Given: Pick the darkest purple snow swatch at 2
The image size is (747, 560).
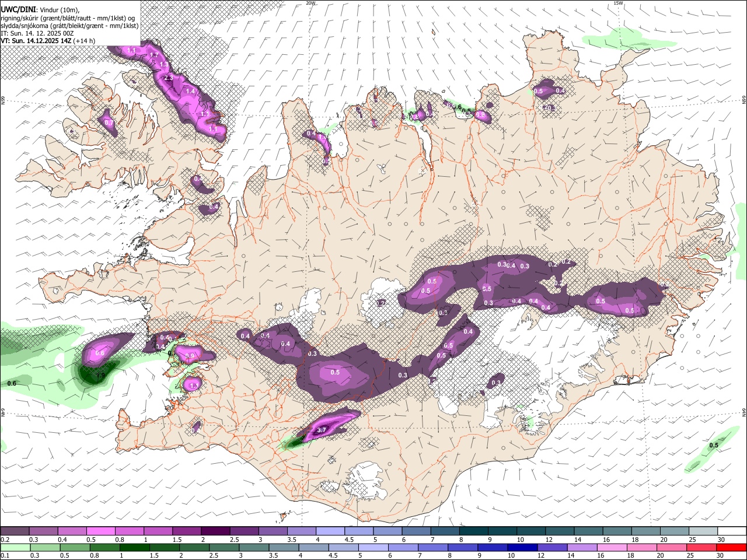Looking at the screenshot, I should pos(215,531).
